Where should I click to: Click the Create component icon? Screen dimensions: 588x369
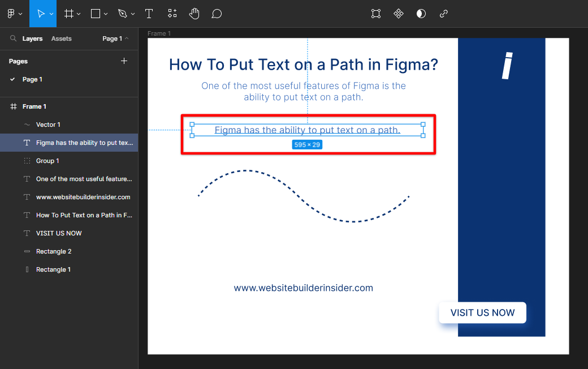click(399, 14)
